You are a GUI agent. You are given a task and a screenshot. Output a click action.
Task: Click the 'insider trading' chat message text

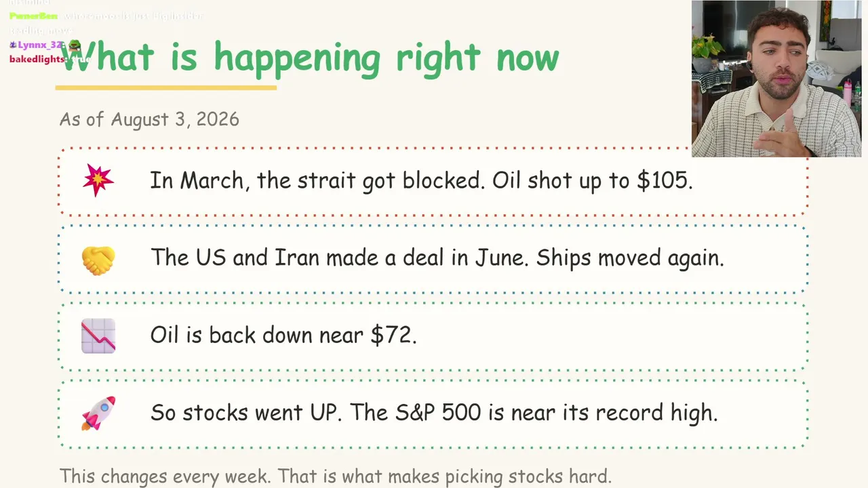[x=105, y=23]
